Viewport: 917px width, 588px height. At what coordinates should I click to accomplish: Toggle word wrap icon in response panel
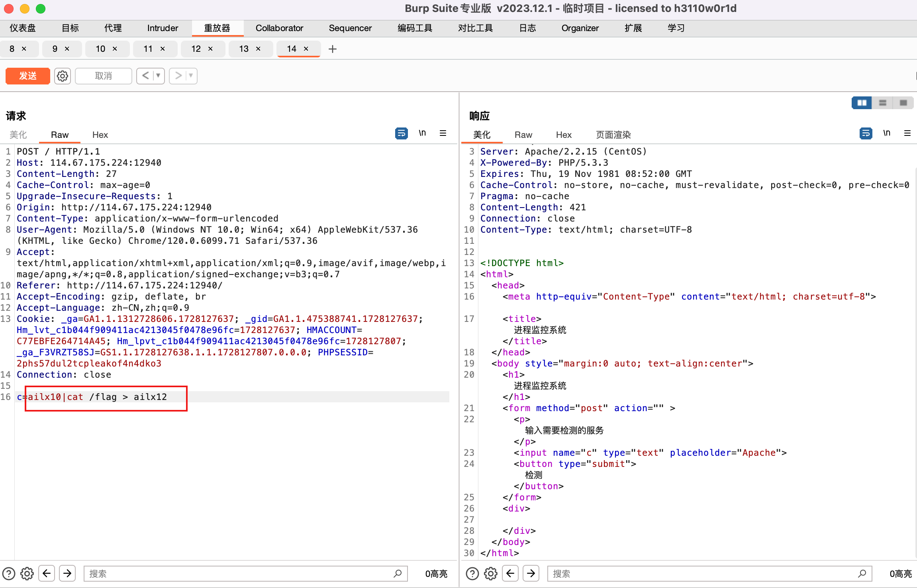(x=866, y=133)
